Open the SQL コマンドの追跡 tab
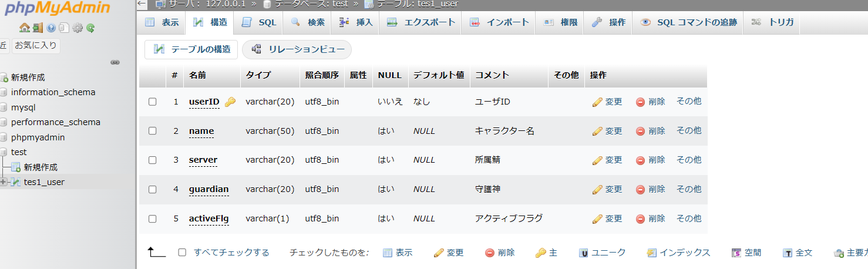 point(688,22)
